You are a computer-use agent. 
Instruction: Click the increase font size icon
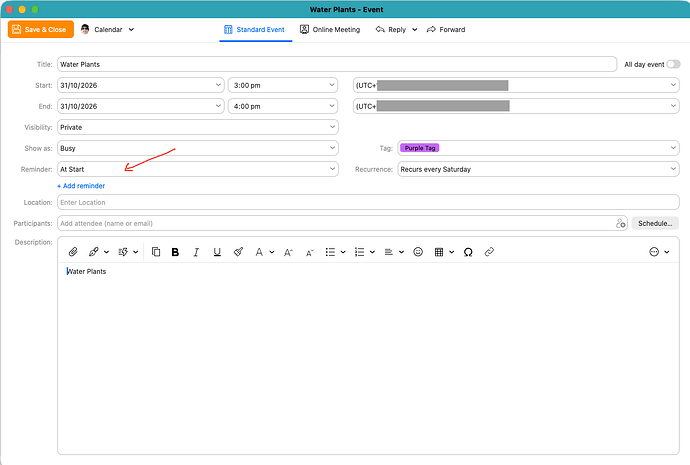coord(288,252)
